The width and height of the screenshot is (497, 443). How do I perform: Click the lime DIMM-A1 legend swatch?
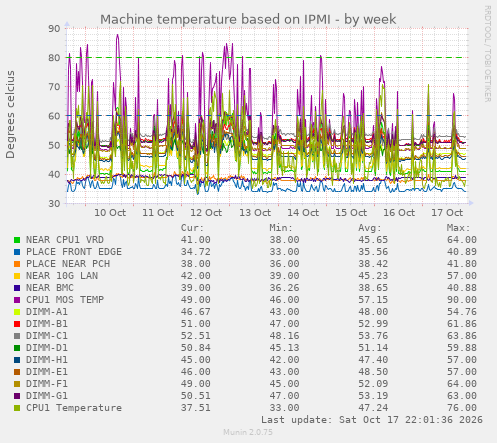[17, 312]
